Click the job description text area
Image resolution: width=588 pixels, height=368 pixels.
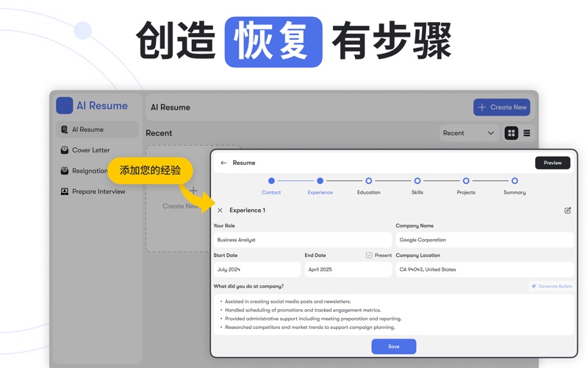(x=394, y=314)
